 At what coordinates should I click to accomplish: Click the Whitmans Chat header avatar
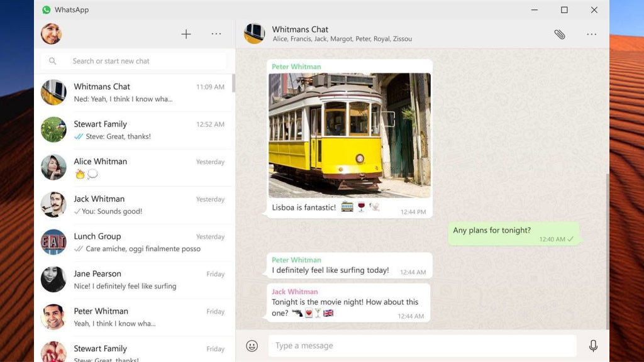[x=254, y=34]
